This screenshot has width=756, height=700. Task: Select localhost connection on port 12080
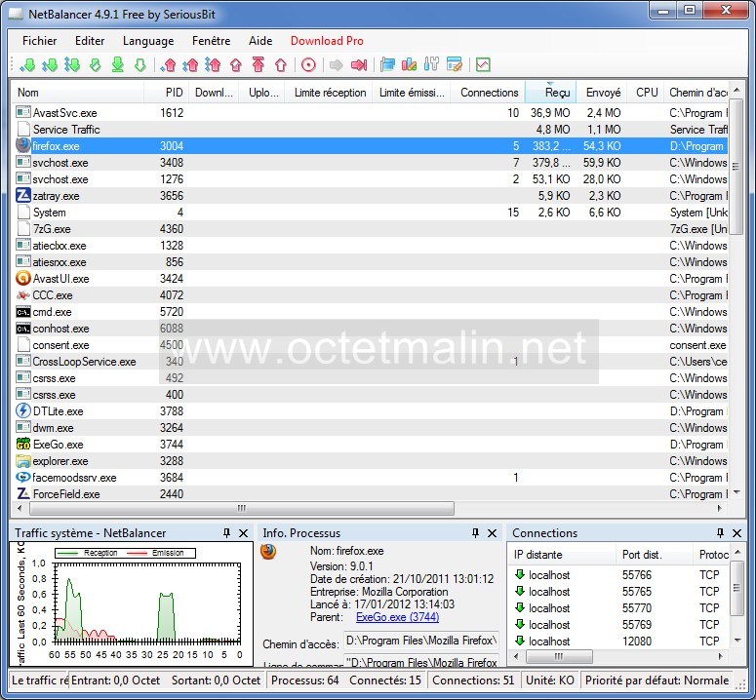pyautogui.click(x=619, y=642)
